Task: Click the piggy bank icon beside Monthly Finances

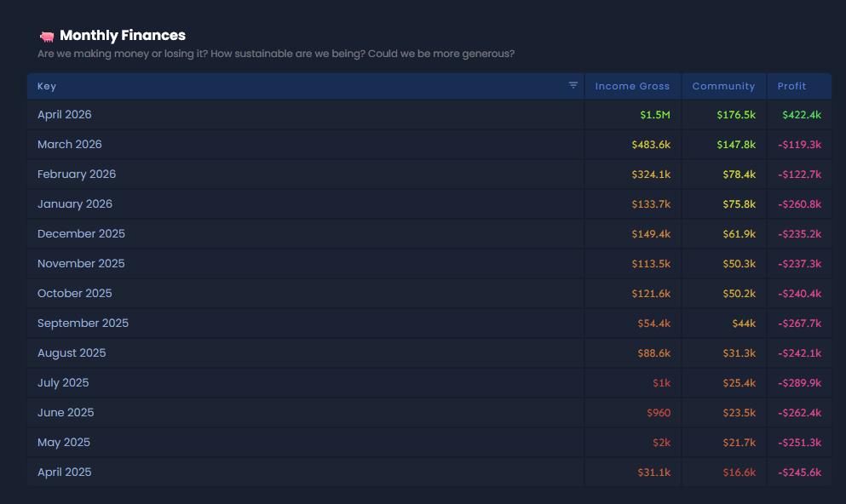Action: [47, 37]
